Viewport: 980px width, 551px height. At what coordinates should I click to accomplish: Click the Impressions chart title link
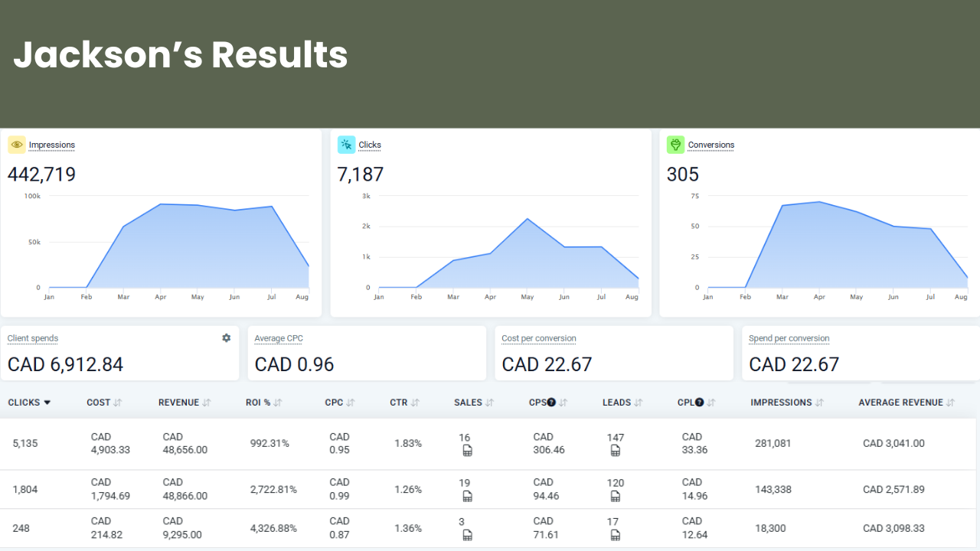[52, 145]
